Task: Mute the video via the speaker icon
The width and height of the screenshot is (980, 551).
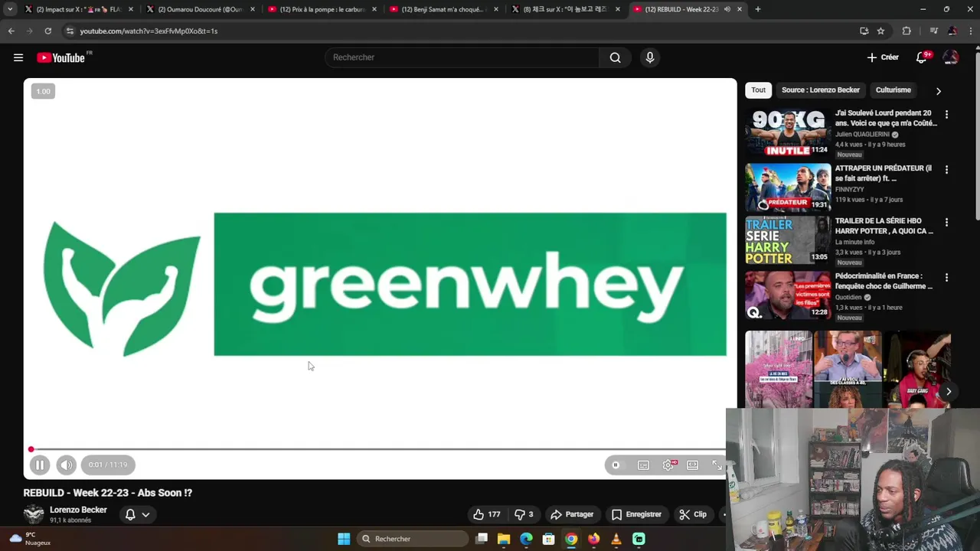Action: coord(67,465)
